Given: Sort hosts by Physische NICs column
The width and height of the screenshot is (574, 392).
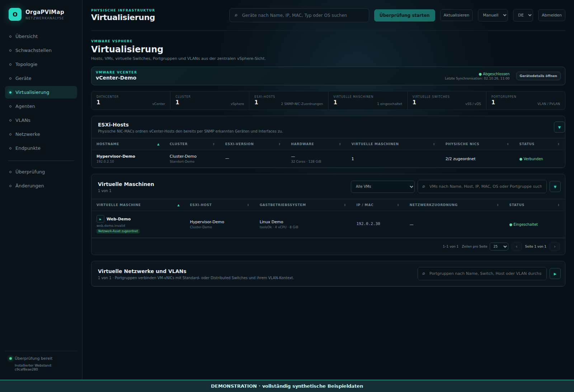Looking at the screenshot, I should [477, 144].
